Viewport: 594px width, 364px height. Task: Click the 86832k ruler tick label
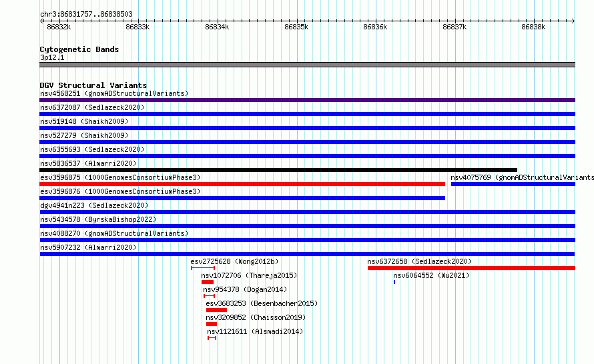point(59,27)
